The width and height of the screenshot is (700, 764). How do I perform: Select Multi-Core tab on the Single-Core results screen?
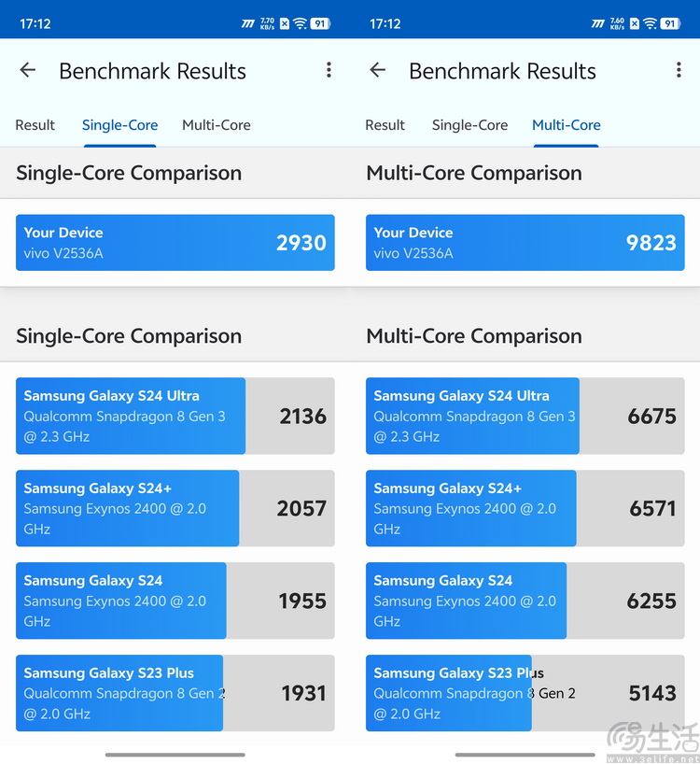(x=217, y=125)
